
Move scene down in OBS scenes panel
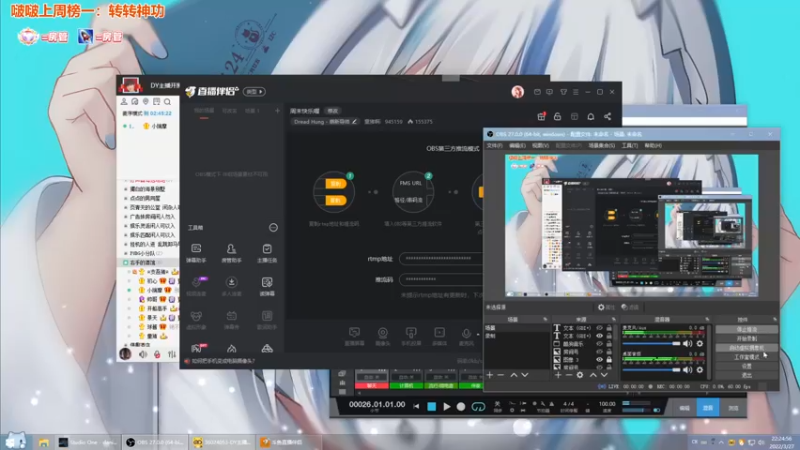(524, 375)
